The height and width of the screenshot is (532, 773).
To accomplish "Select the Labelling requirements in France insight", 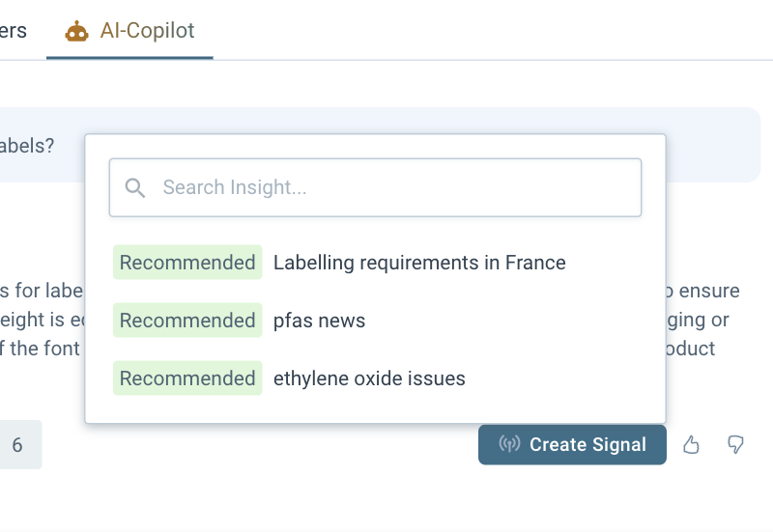I will (419, 263).
